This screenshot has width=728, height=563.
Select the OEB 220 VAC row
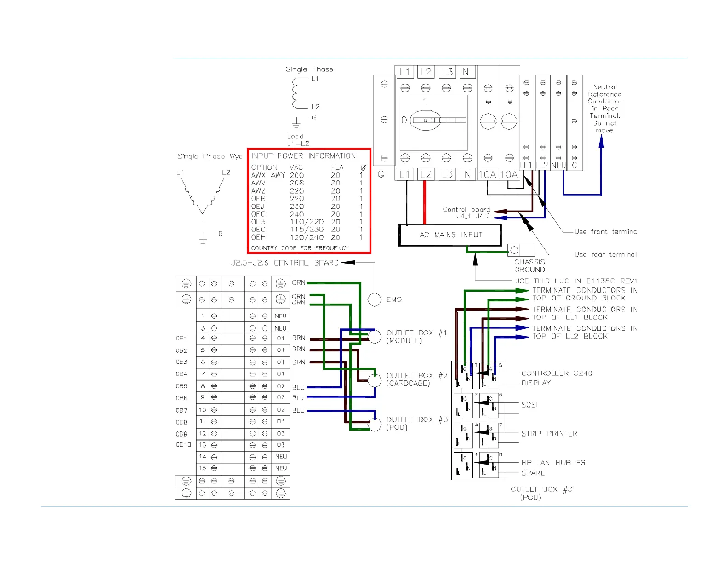307,199
